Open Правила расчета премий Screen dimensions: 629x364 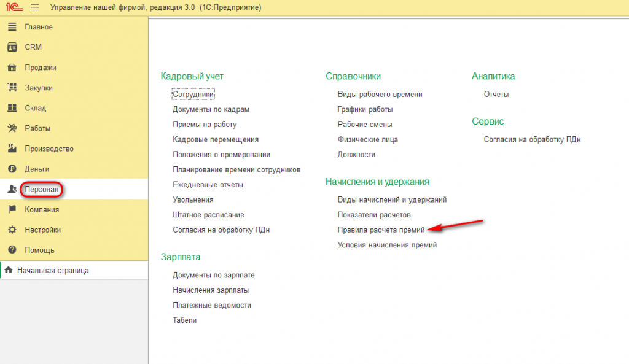pyautogui.click(x=381, y=230)
